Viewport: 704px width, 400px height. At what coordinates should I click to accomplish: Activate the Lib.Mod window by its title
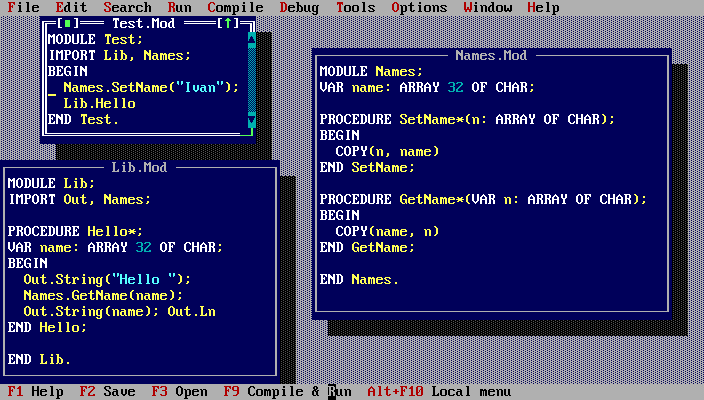tap(140, 167)
